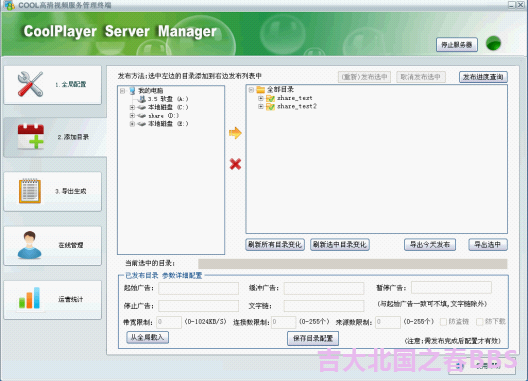Focus the 来源数限制 number field
Viewport: 528px width, 381px height.
click(388, 322)
